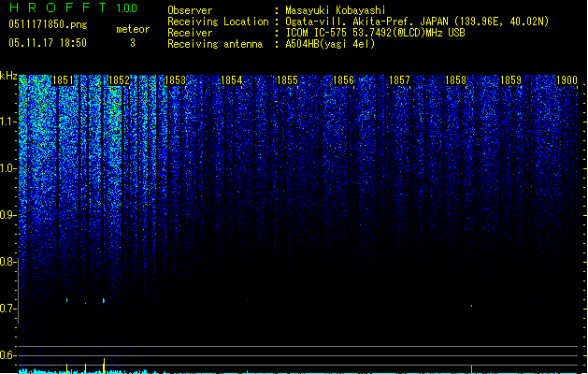
Task: Click the ICOM IC-575 receiver text
Action: (x=375, y=33)
